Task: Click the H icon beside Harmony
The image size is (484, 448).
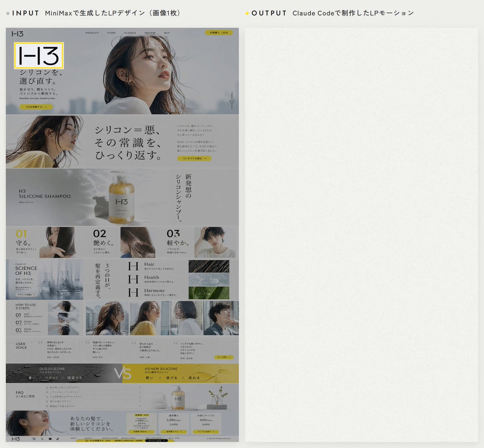Action: [133, 292]
